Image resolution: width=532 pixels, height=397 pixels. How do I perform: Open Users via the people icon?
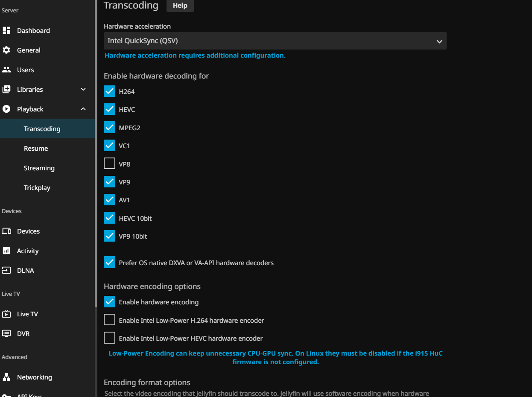(6, 70)
